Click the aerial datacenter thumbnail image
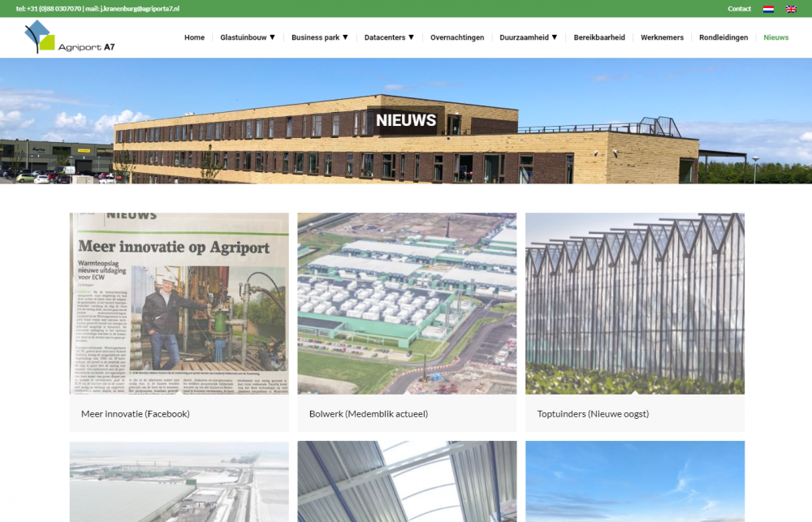812x522 pixels. (x=407, y=304)
